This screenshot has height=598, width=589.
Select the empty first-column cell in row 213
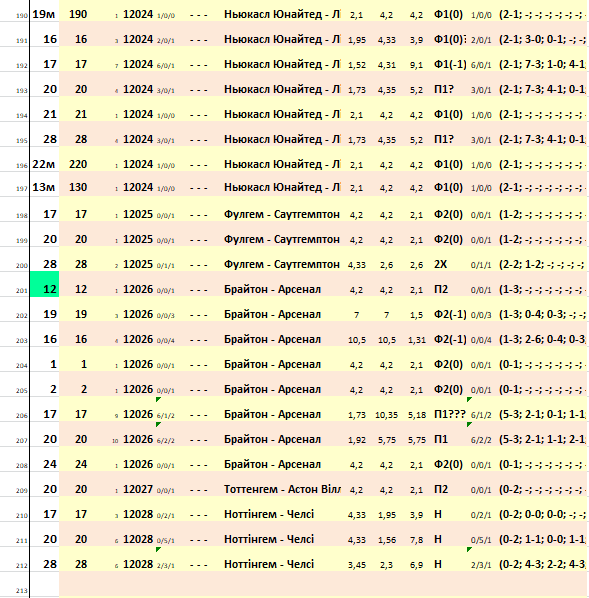(x=44, y=585)
